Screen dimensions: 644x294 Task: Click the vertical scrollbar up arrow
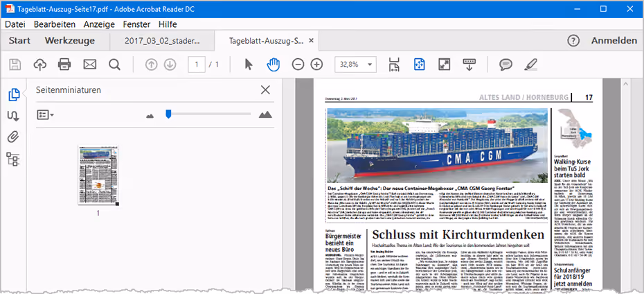tap(625, 85)
